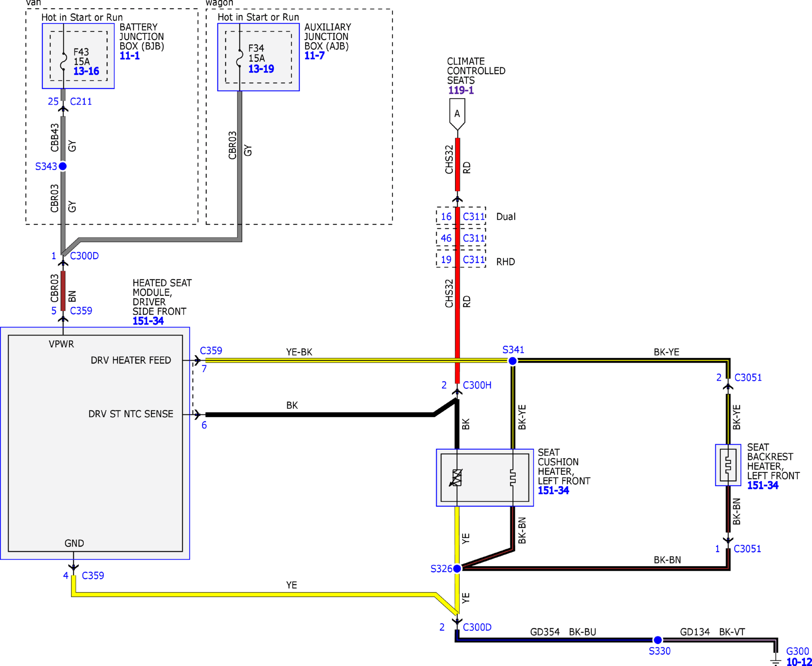Viewport: 812px width, 666px height.
Task: Select the F34 15A fuse symbol
Action: tap(240, 58)
